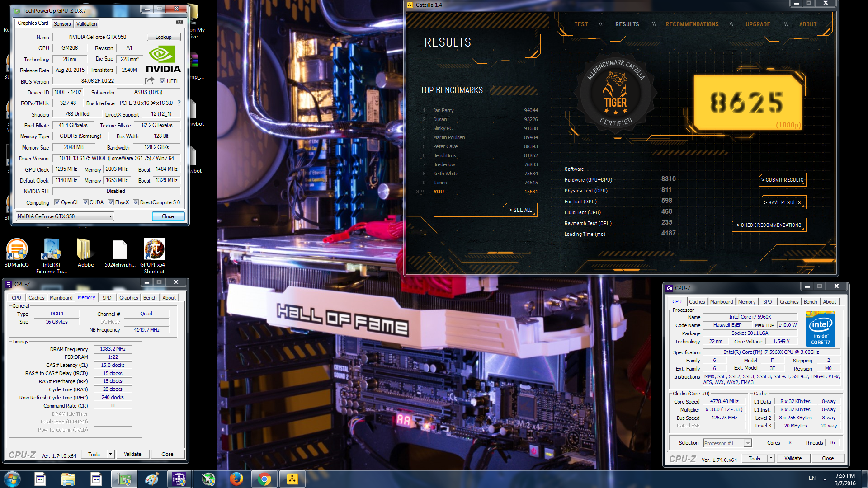
Task: Click CHECK RECOMMENDATIONS in Catzilla
Action: pos(769,225)
